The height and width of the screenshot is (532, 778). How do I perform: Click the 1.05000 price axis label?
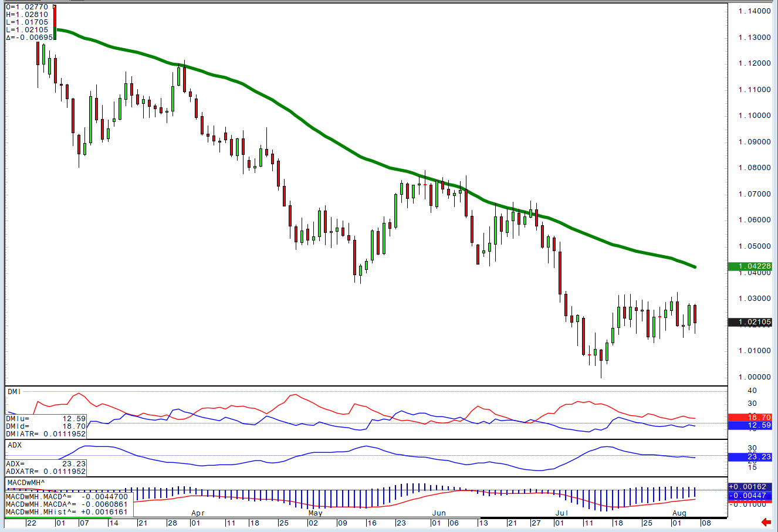pyautogui.click(x=755, y=246)
